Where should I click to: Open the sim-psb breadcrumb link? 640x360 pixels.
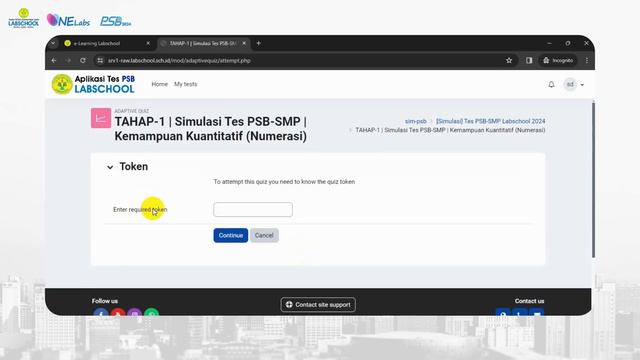coord(416,121)
